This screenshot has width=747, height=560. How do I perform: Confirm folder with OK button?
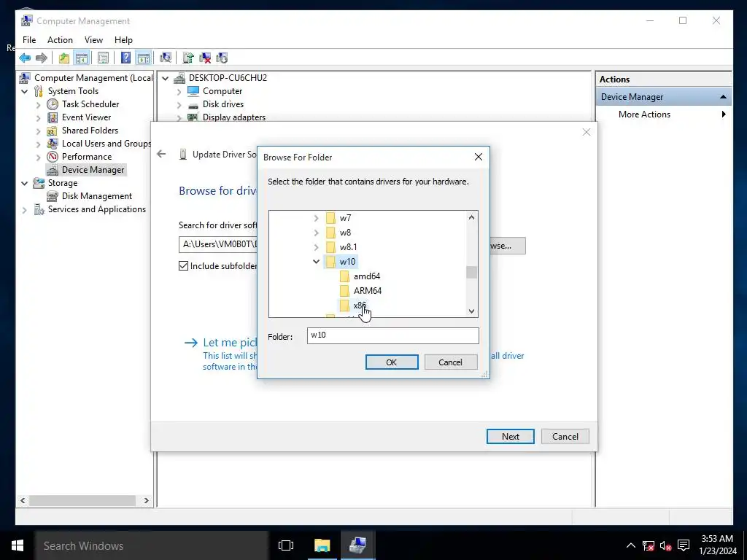click(x=392, y=362)
